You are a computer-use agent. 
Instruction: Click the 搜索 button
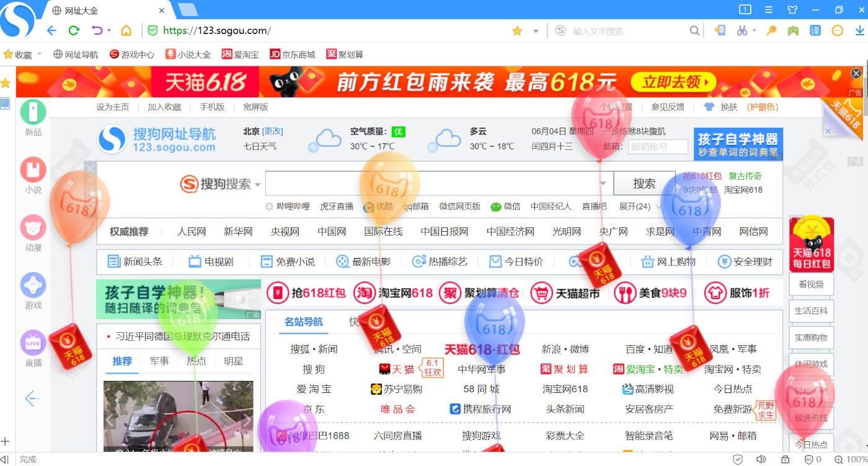[x=644, y=183]
